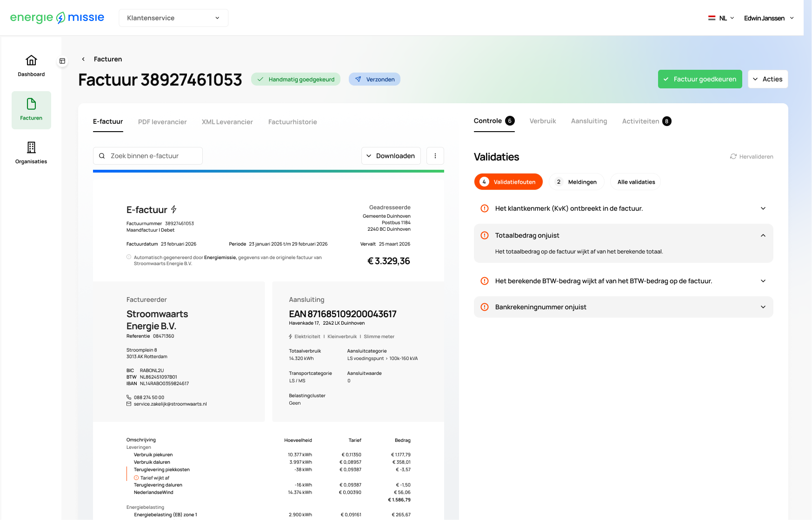
Task: Open the Organisaties building icon
Action: [x=31, y=147]
